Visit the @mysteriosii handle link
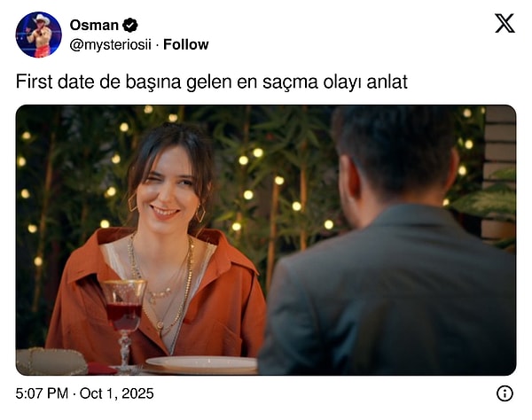This screenshot has width=532, height=420. point(110,44)
